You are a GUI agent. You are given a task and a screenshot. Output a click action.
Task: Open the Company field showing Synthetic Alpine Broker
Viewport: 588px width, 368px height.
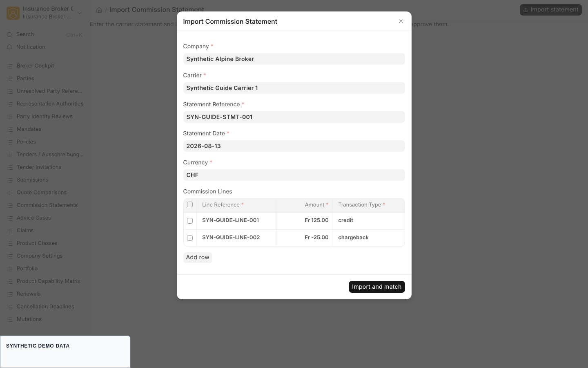(x=294, y=59)
